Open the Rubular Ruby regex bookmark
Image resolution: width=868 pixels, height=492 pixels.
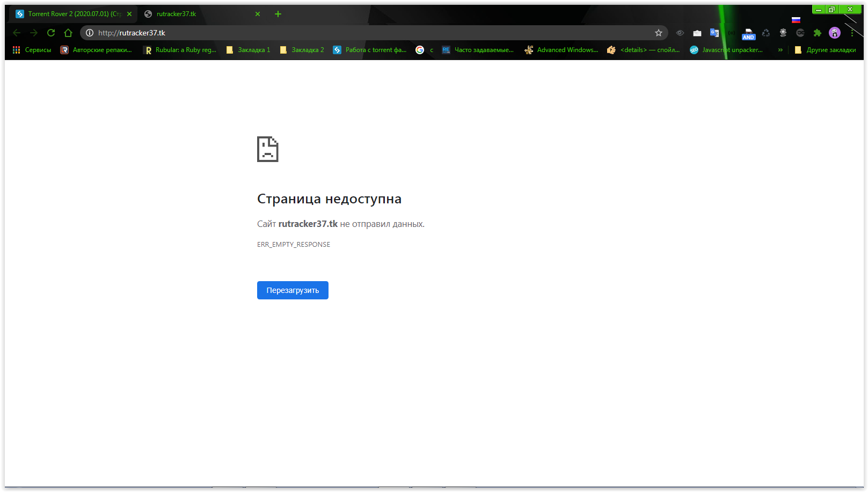click(x=180, y=50)
